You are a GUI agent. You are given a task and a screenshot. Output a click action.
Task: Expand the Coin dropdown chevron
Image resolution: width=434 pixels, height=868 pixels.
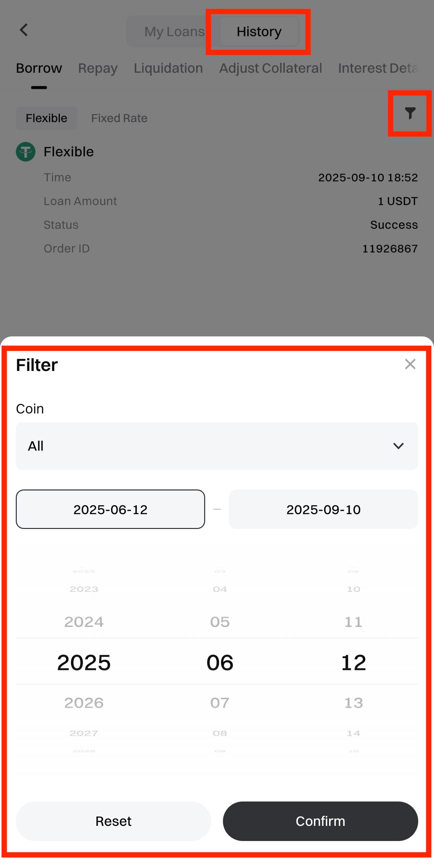pos(398,446)
